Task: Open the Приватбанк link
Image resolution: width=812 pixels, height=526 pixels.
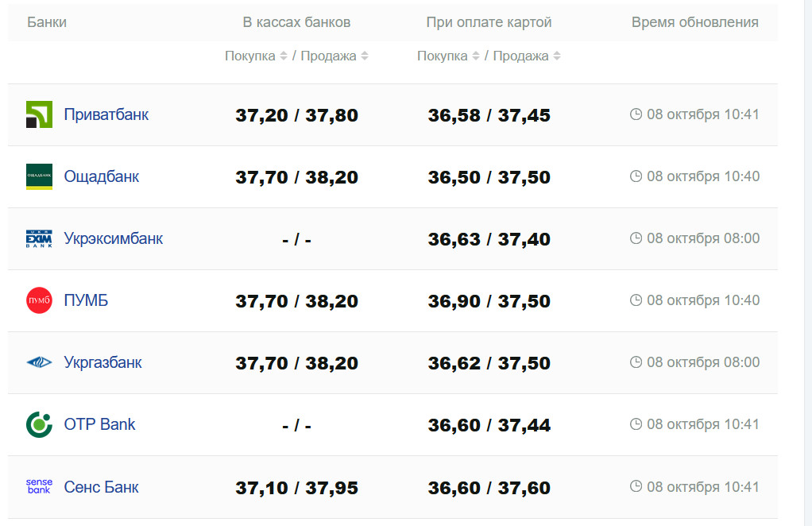Action: 106,114
